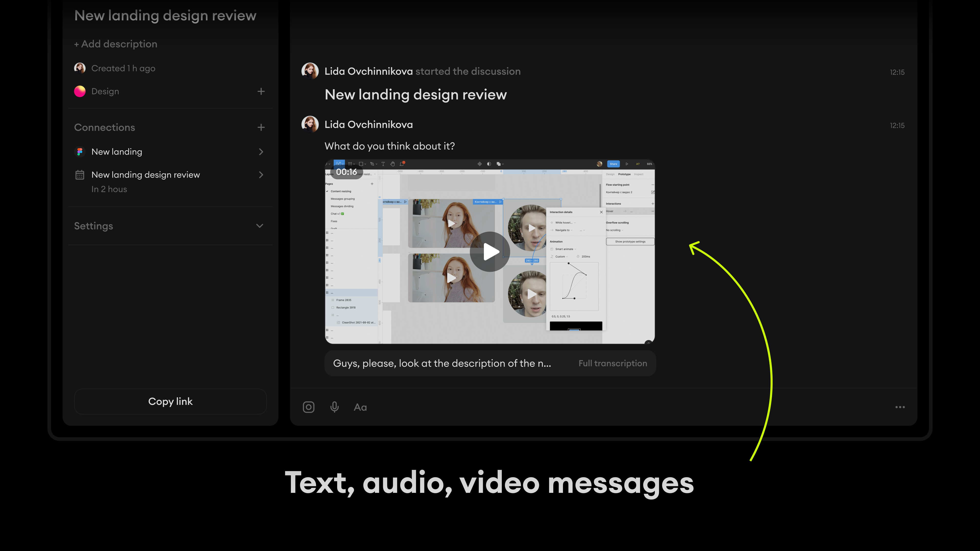
Task: Click Lida Ovchinnikova's avatar in message
Action: pyautogui.click(x=310, y=124)
